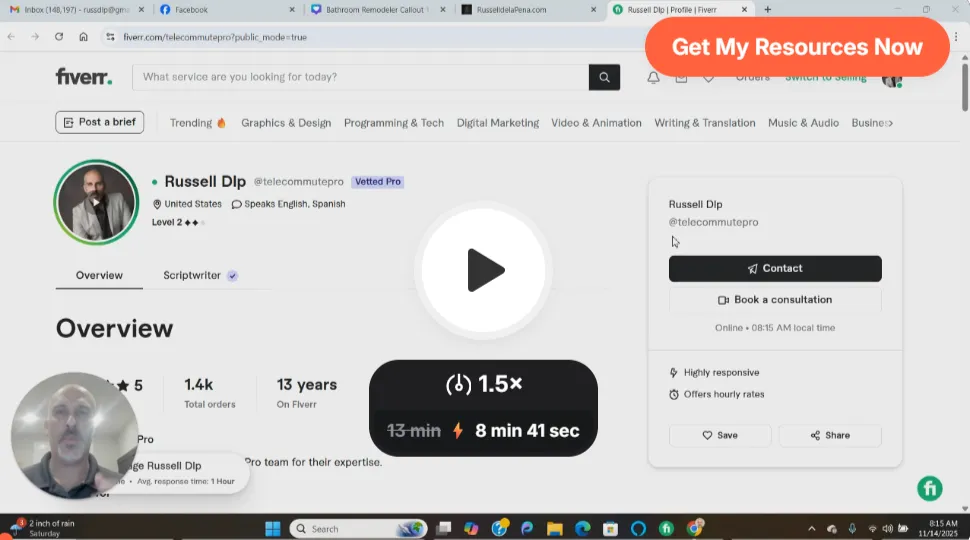Viewport: 970px width, 540px height.
Task: Click the Contact button
Action: point(775,268)
